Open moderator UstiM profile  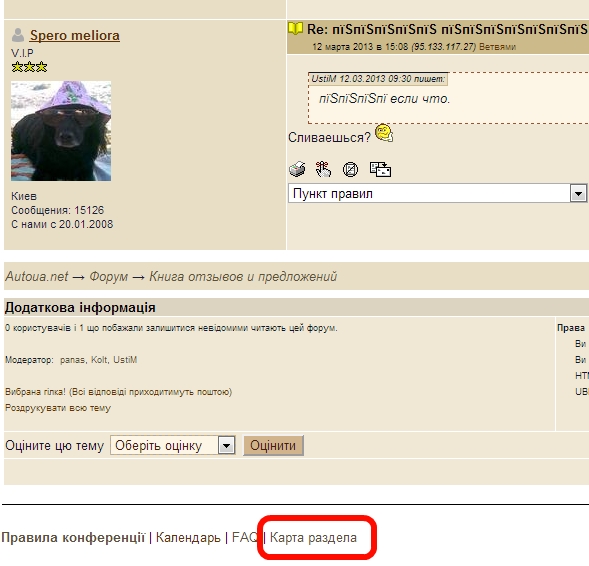coord(125,360)
